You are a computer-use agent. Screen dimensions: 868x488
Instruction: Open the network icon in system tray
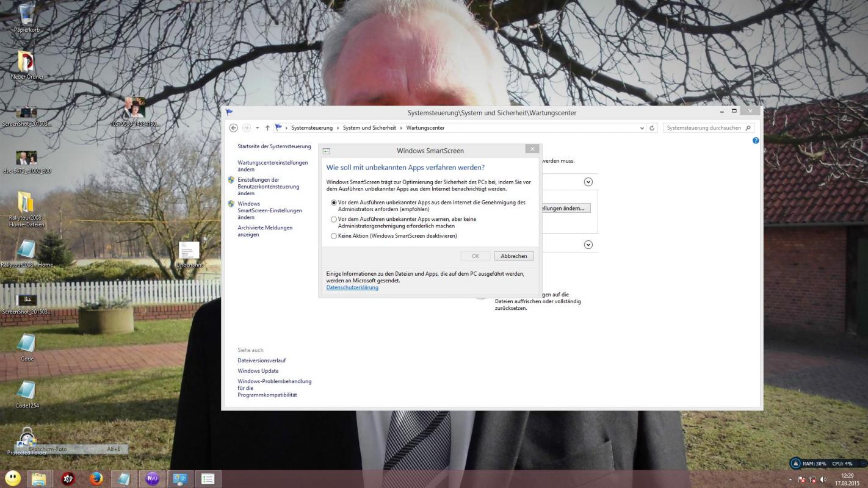813,480
